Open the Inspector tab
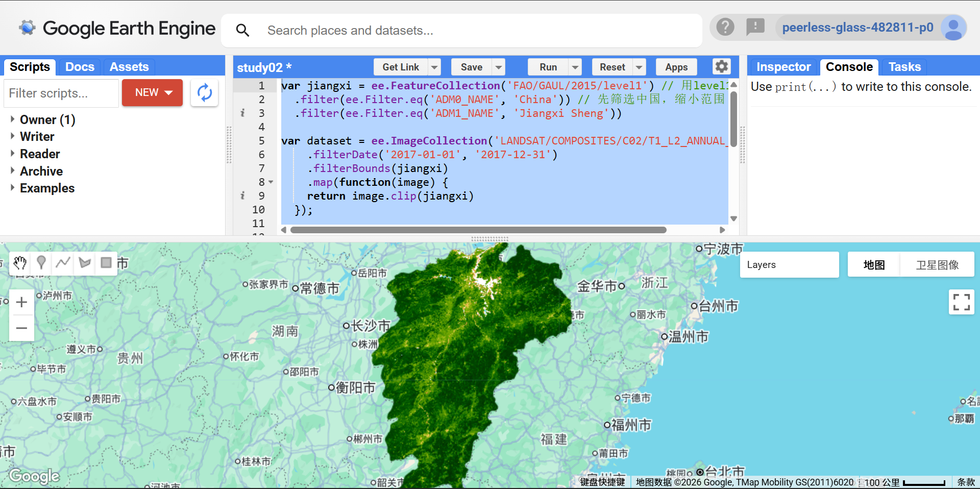Image resolution: width=980 pixels, height=489 pixels. pos(783,66)
